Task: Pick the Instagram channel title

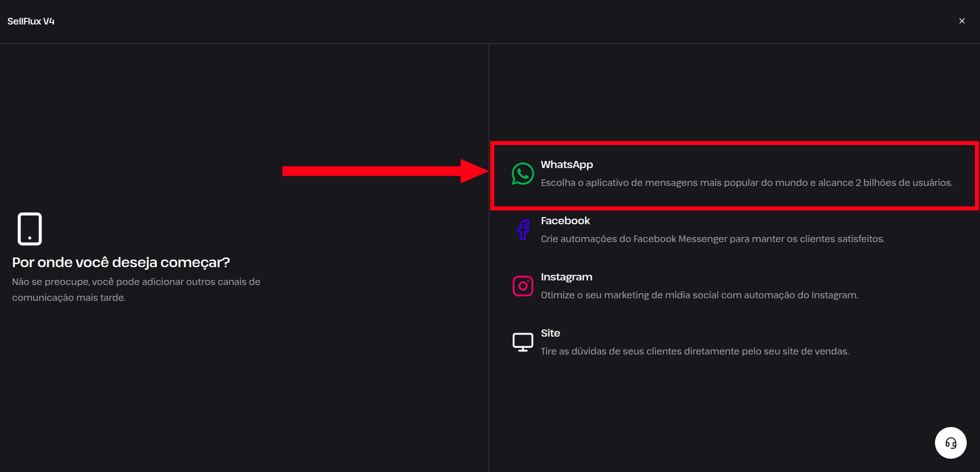Action: (566, 277)
